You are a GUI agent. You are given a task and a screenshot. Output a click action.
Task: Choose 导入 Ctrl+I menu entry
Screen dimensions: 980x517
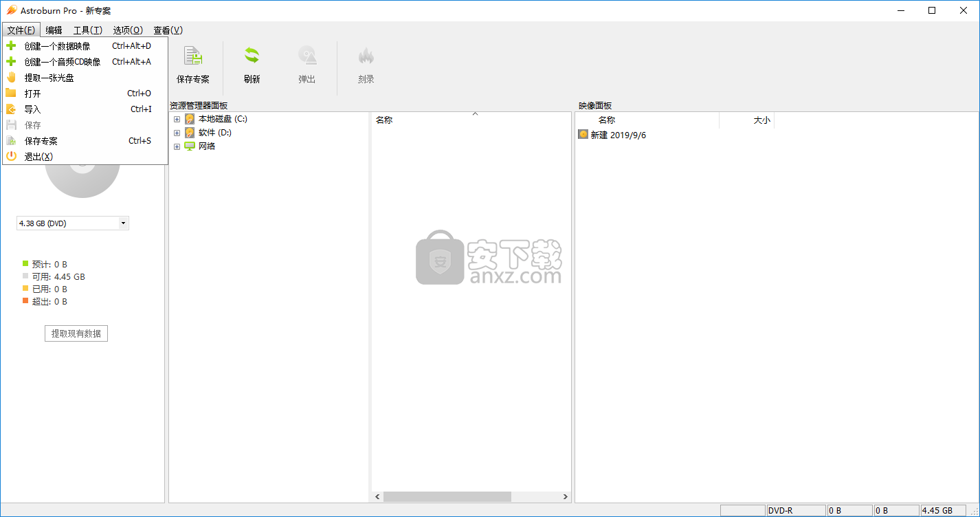pos(85,109)
